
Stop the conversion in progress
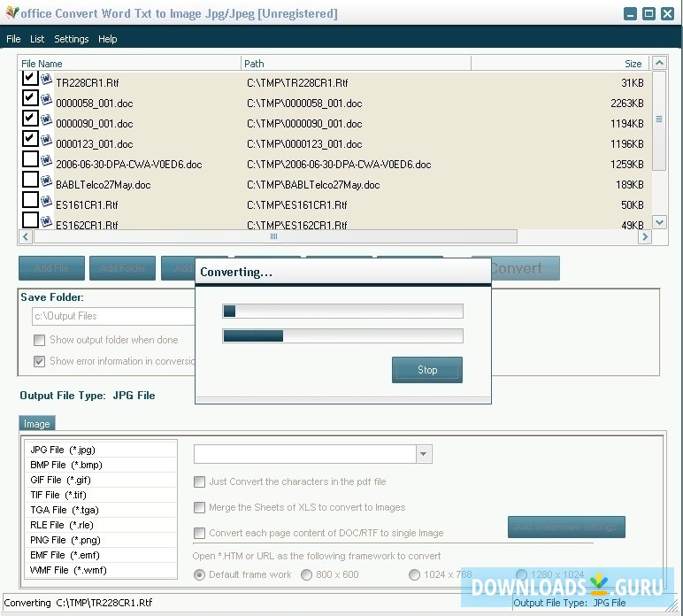[x=426, y=370]
